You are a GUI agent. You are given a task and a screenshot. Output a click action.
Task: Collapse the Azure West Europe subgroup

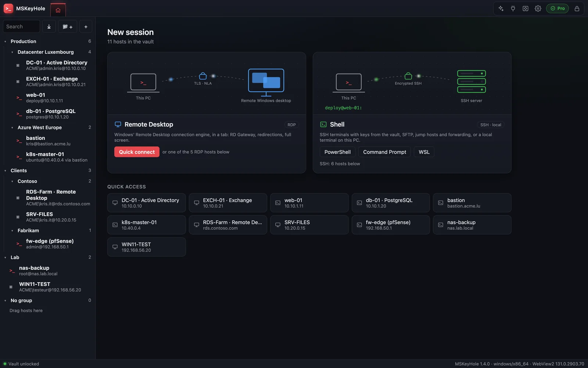[12, 128]
